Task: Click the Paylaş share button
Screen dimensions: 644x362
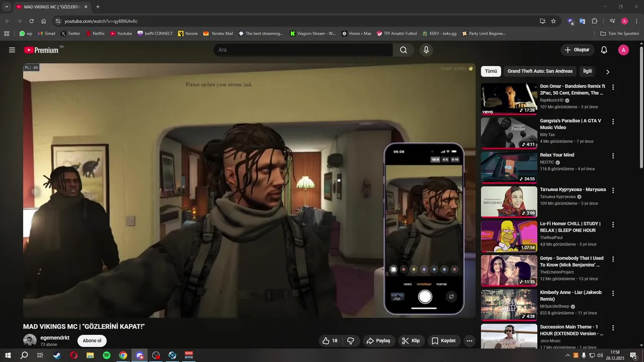Action: (x=378, y=341)
